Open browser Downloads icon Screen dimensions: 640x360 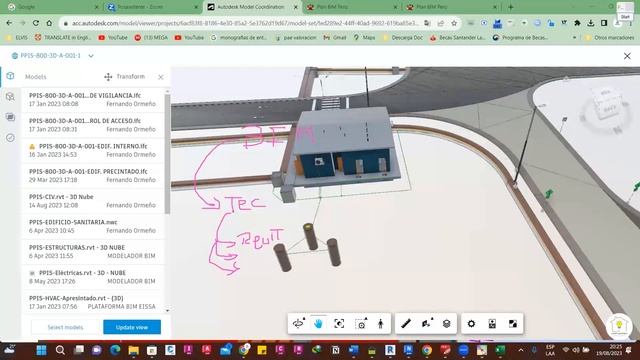click(x=591, y=23)
